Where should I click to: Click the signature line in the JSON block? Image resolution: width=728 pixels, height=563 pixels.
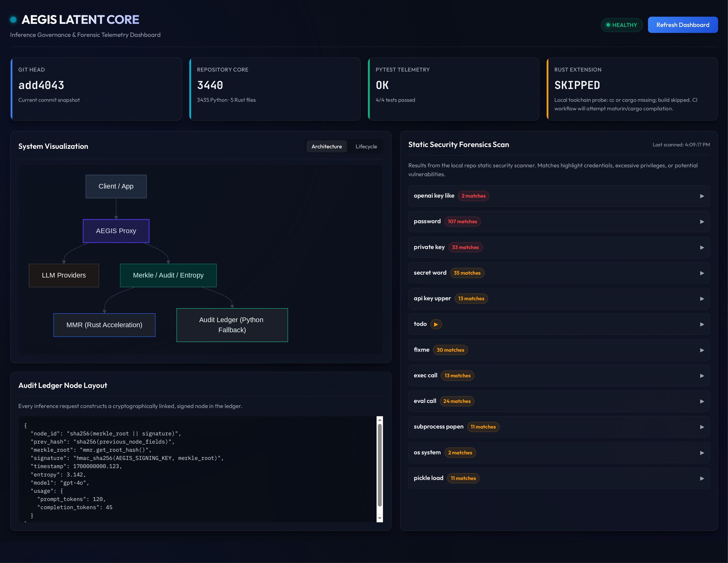click(x=127, y=458)
